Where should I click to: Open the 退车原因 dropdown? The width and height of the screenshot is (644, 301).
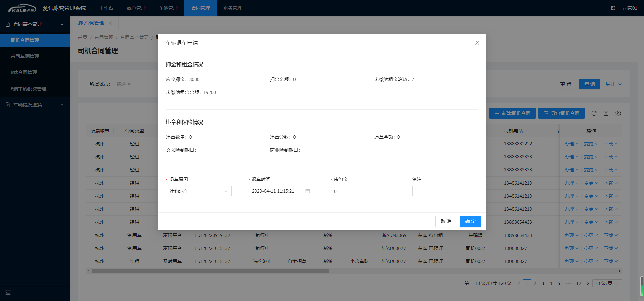[198, 191]
